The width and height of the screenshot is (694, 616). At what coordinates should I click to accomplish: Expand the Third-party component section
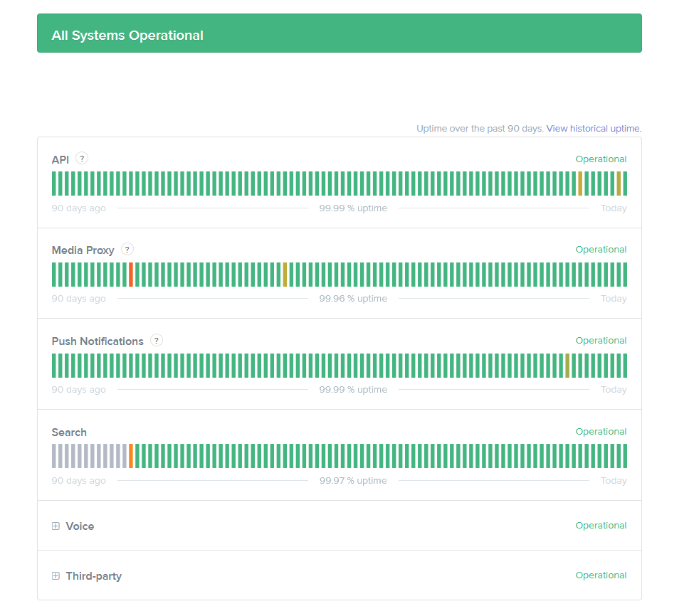(56, 575)
